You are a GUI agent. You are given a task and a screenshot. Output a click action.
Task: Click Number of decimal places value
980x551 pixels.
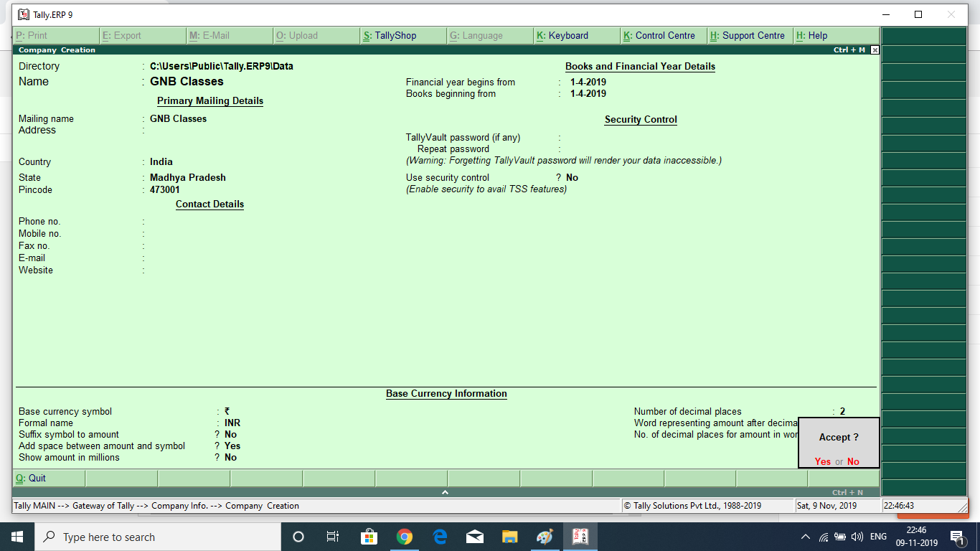click(x=843, y=411)
